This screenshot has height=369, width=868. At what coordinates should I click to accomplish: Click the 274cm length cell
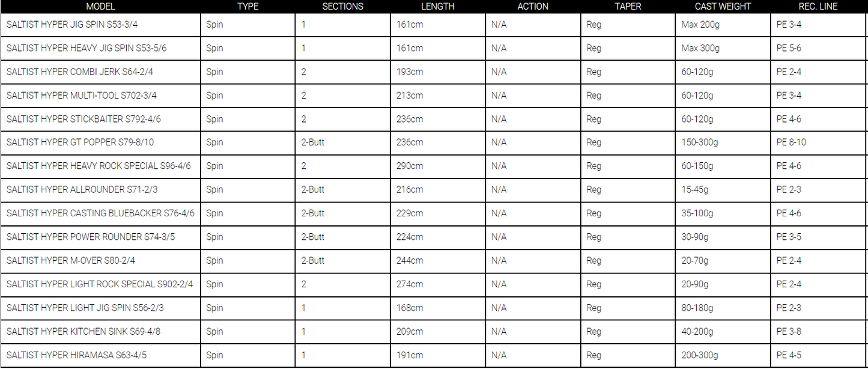tap(438, 284)
